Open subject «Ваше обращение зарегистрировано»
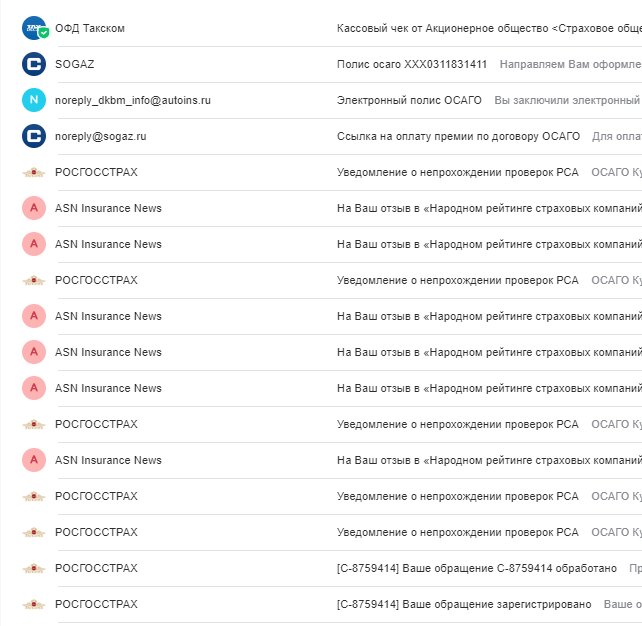This screenshot has width=642, height=626. (x=464, y=604)
